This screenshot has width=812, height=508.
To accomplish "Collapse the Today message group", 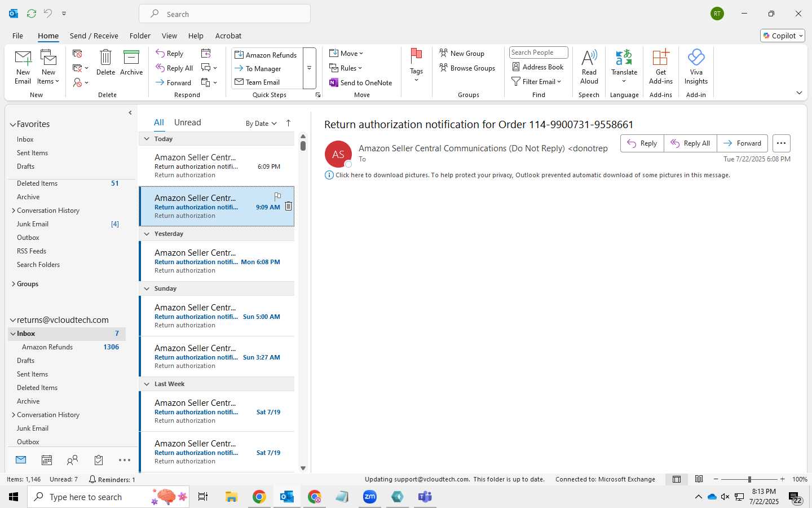I will pyautogui.click(x=147, y=139).
